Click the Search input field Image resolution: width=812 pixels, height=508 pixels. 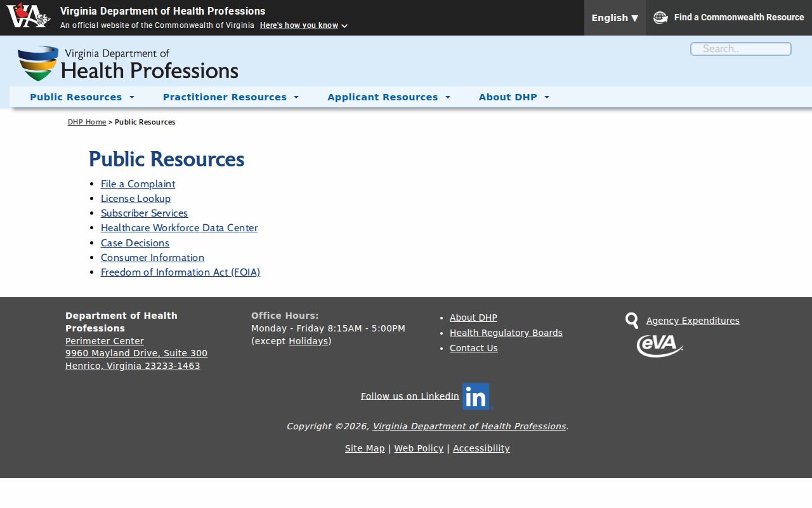(741, 49)
